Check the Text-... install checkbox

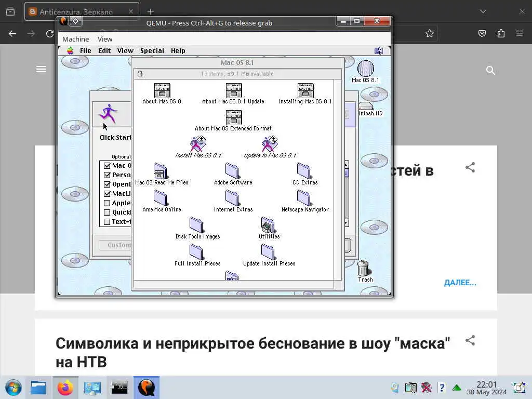pos(107,221)
